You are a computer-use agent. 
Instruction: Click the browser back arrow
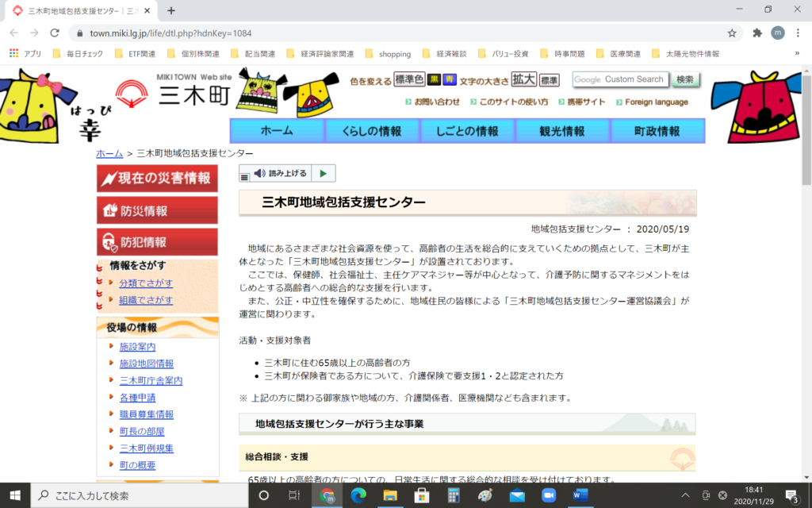click(x=14, y=33)
